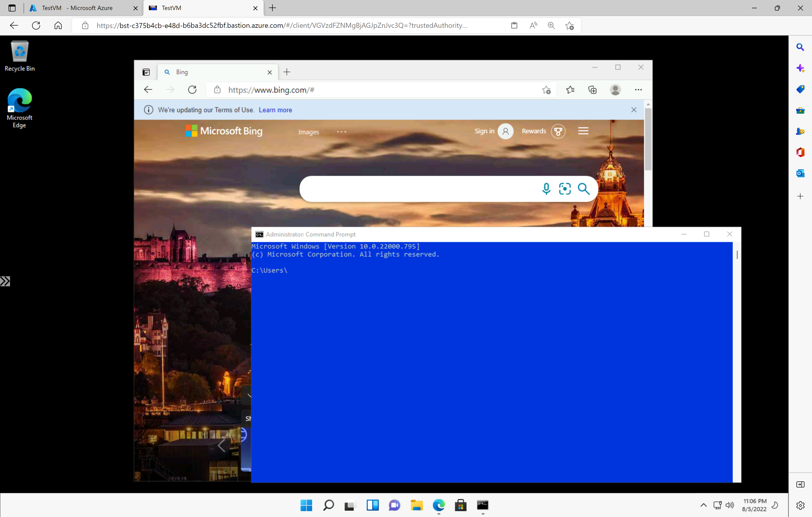Click the Learn more Terms of Use link

pyautogui.click(x=275, y=110)
